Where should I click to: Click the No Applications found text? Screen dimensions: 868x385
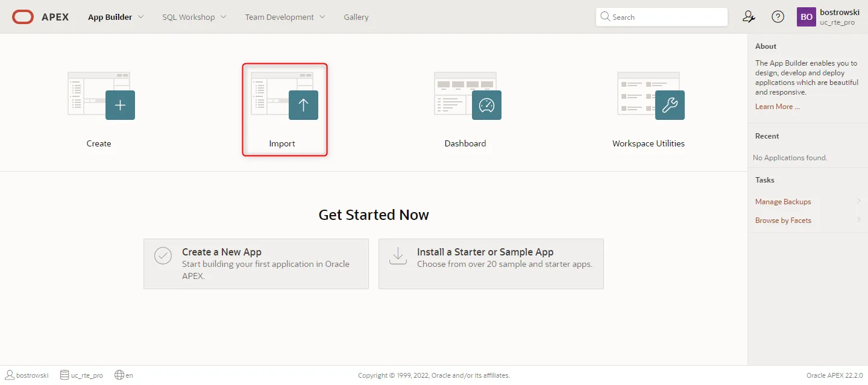pos(790,158)
